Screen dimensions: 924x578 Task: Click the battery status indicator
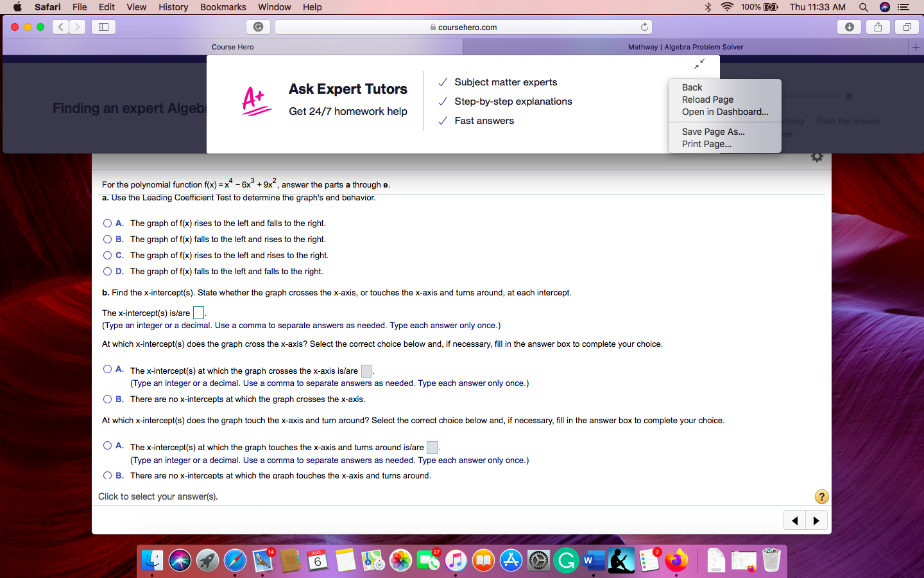point(759,7)
